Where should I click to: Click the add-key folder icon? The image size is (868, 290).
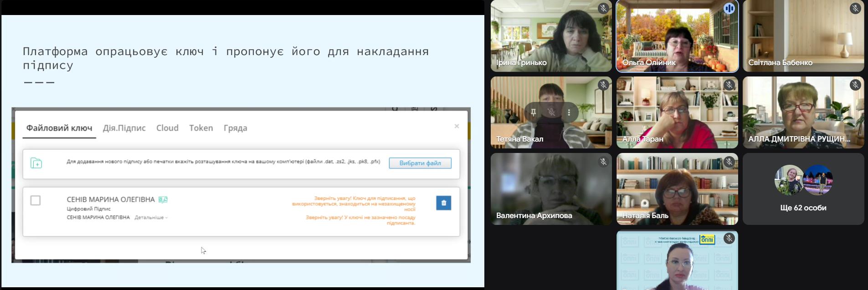point(36,163)
